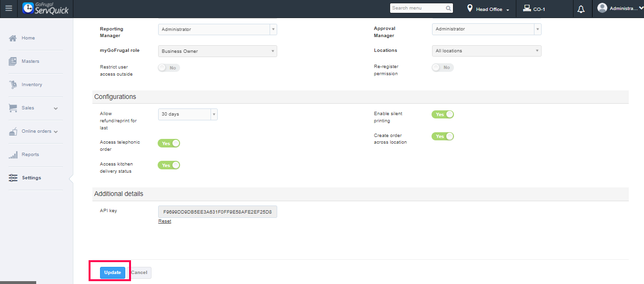Click the Update button
Screen dimensions: 644x284
tap(112, 273)
